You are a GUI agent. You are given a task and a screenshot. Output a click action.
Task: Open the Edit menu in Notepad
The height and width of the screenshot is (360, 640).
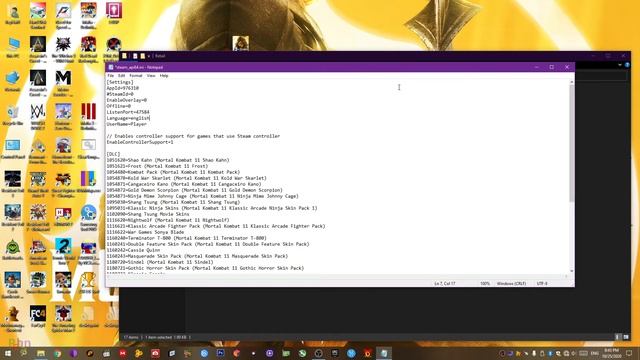[121, 76]
